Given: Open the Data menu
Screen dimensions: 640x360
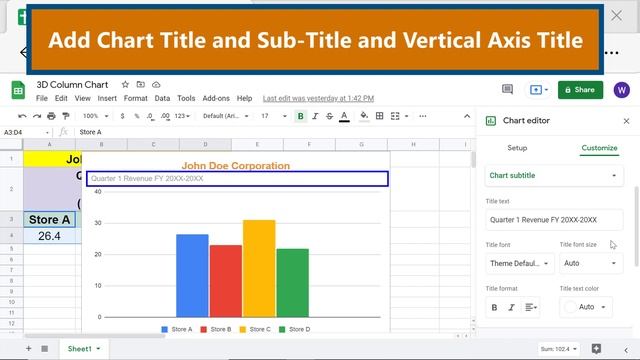Looking at the screenshot, I should (162, 98).
